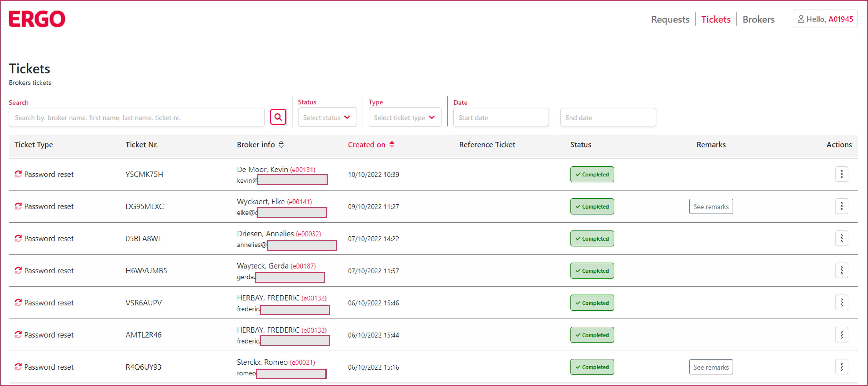Open actions menu for ticket VSR6AUPV
The image size is (868, 386).
pyautogui.click(x=841, y=303)
